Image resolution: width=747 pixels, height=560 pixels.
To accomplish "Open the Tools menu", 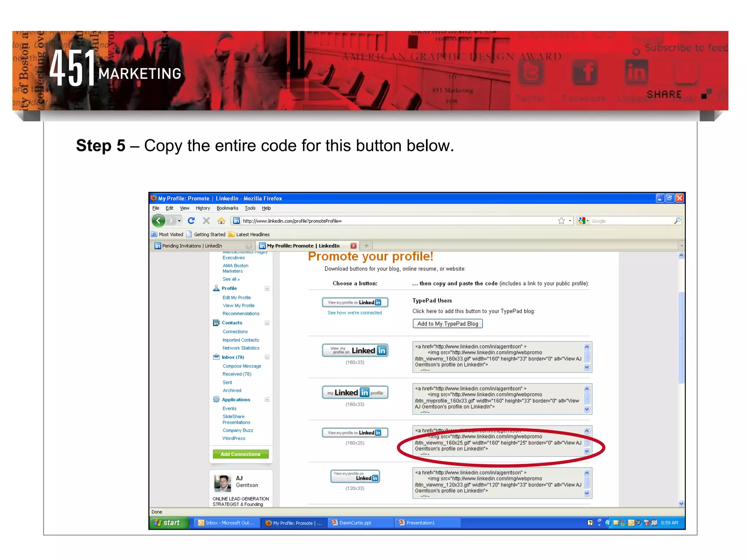I will point(250,208).
